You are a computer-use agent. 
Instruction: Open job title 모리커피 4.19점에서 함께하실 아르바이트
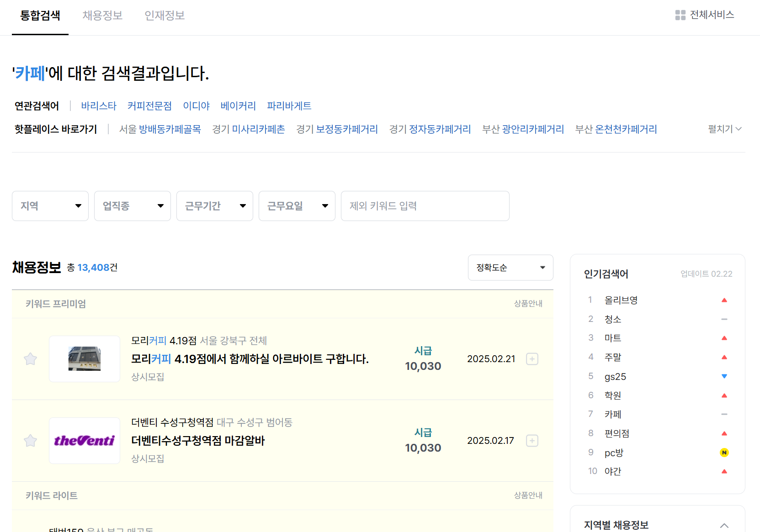pyautogui.click(x=250, y=359)
